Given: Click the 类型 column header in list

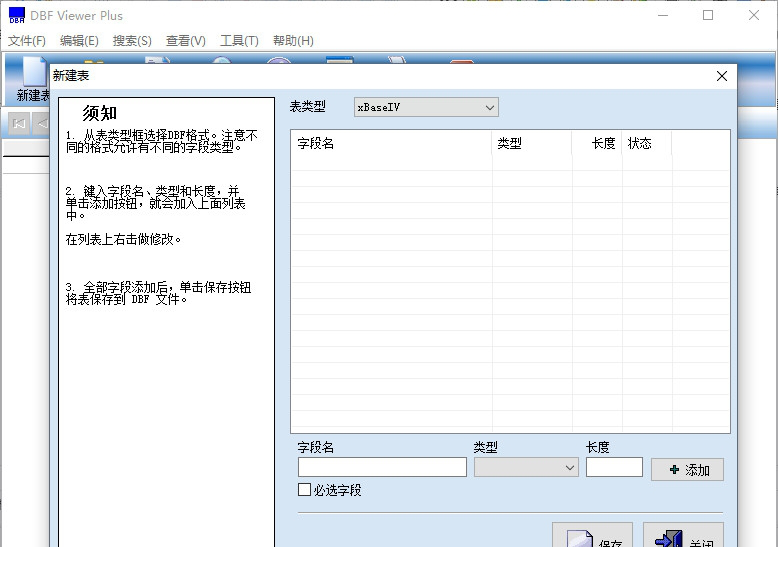Looking at the screenshot, I should click(x=532, y=143).
